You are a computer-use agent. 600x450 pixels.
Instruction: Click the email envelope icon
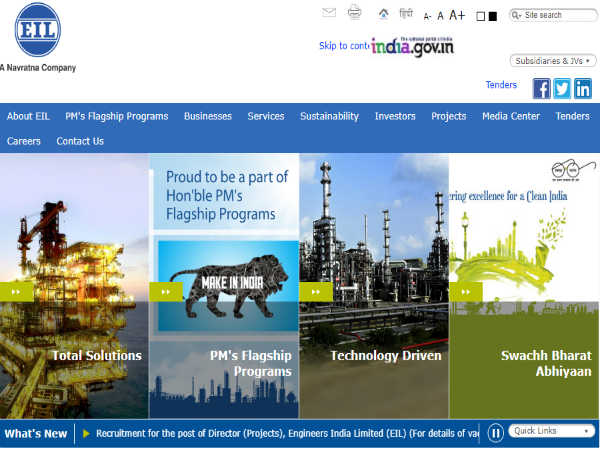click(x=329, y=13)
